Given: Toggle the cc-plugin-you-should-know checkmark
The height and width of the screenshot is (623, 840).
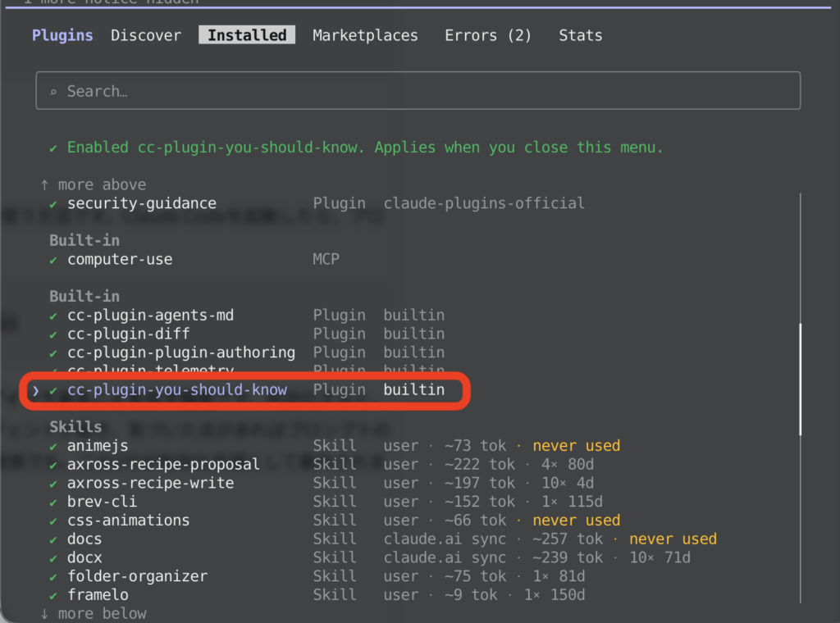Looking at the screenshot, I should coord(53,391).
